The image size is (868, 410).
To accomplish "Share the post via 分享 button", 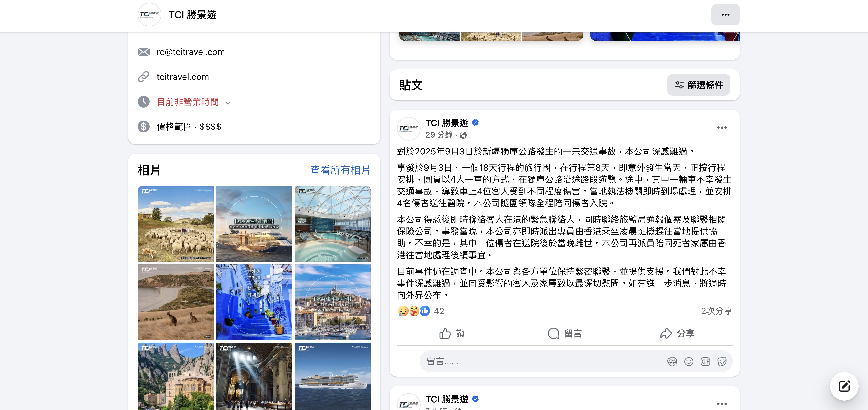I will pyautogui.click(x=677, y=333).
